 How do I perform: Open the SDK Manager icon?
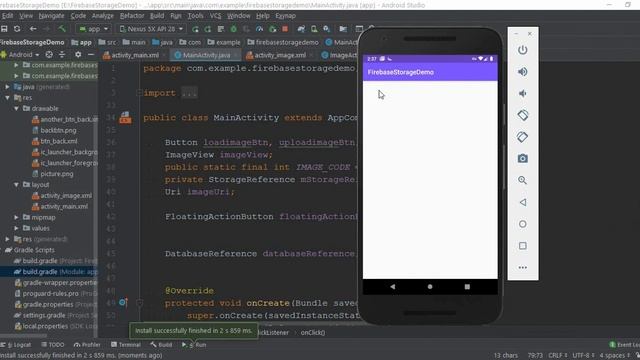(x=327, y=29)
